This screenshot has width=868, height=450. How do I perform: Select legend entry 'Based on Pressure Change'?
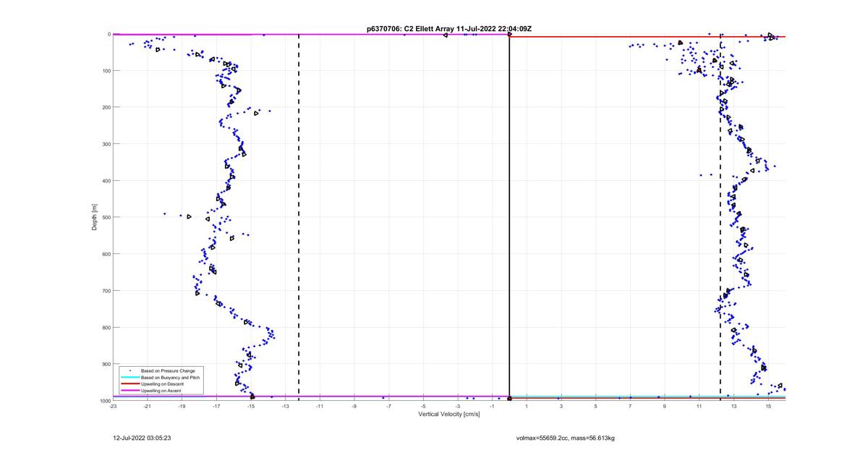tap(168, 371)
